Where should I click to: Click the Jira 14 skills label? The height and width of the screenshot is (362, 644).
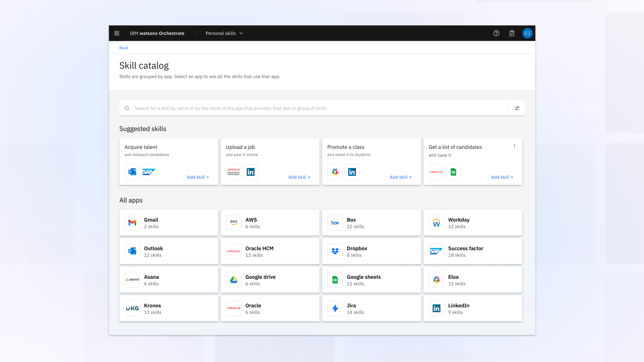(355, 312)
